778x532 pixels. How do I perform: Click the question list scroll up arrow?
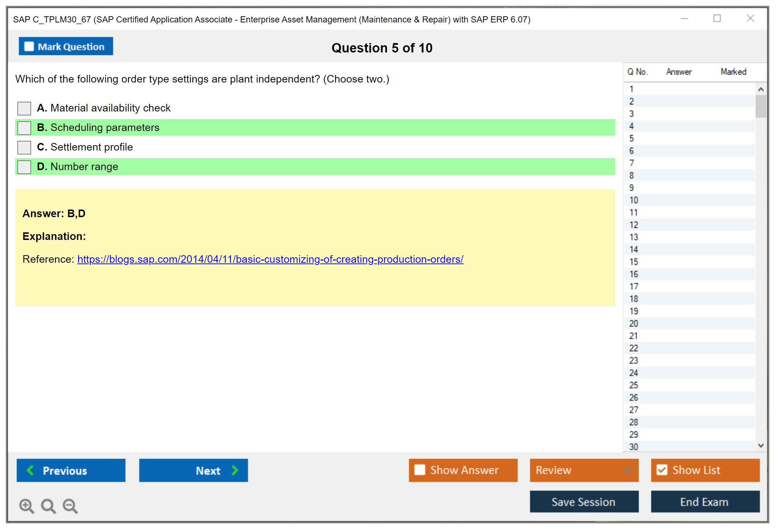coord(761,89)
